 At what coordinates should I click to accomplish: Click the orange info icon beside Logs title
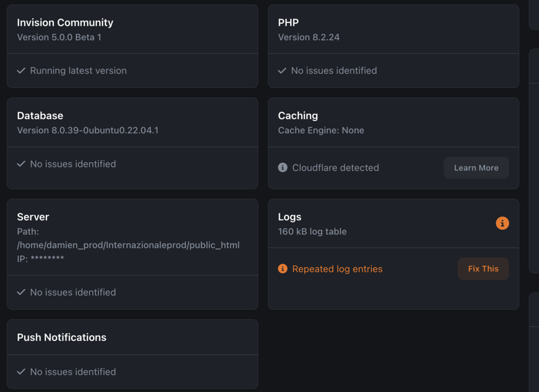click(502, 223)
